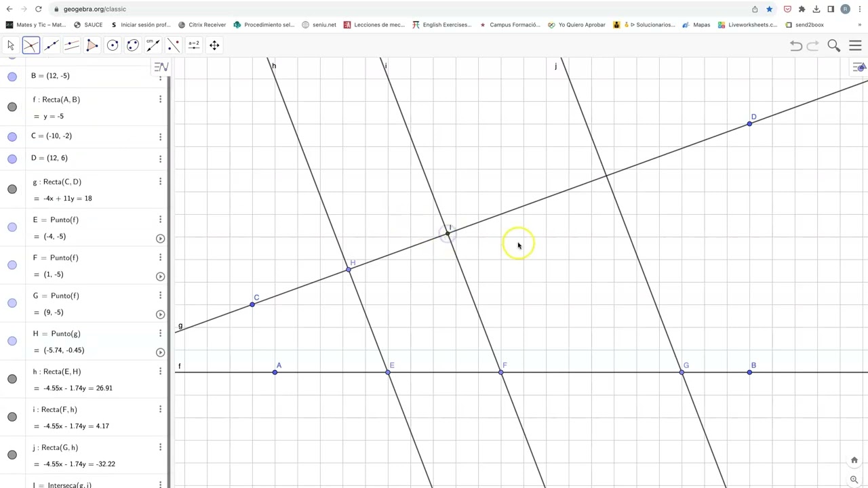868x488 pixels.
Task: Open Citrix Receiver bookmark
Action: click(201, 24)
